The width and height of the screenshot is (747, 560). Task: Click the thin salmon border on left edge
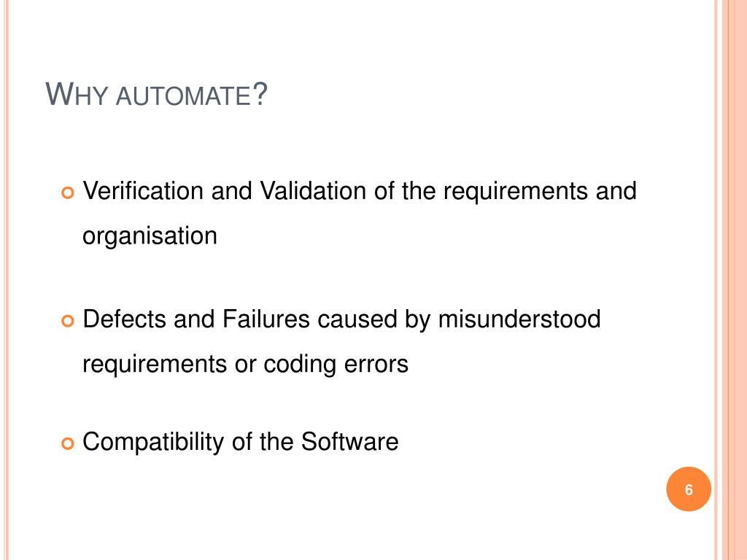[x=6, y=280]
